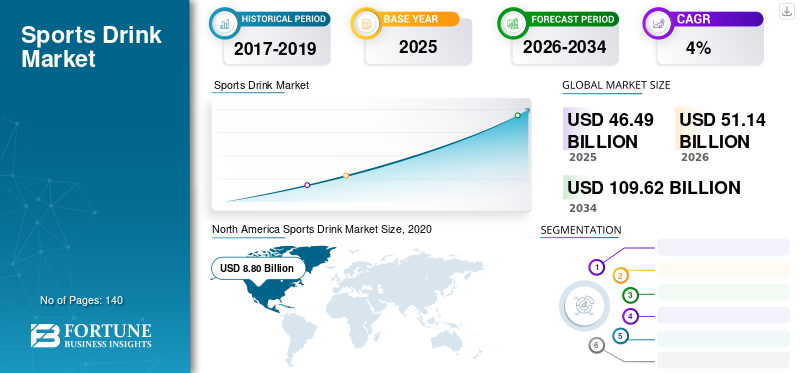The height and width of the screenshot is (373, 800).
Task: Click the download icon in top-right corner
Action: 786,11
